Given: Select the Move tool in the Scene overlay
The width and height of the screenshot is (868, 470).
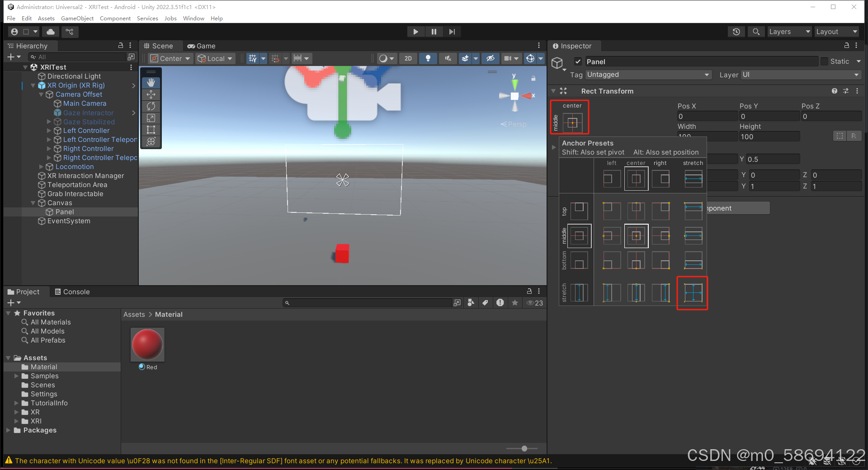Looking at the screenshot, I should pyautogui.click(x=151, y=94).
